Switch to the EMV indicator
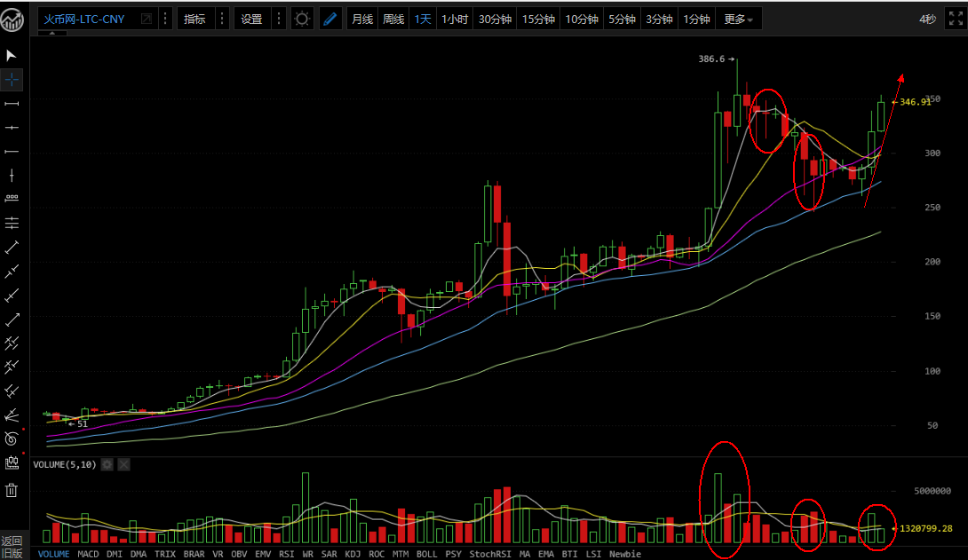This screenshot has height=560, width=968. [263, 554]
